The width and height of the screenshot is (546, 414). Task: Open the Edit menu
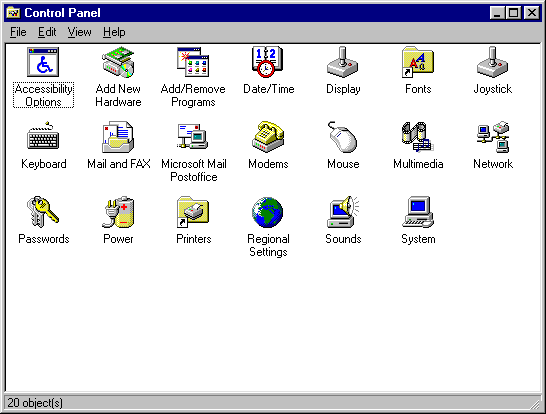pyautogui.click(x=47, y=32)
